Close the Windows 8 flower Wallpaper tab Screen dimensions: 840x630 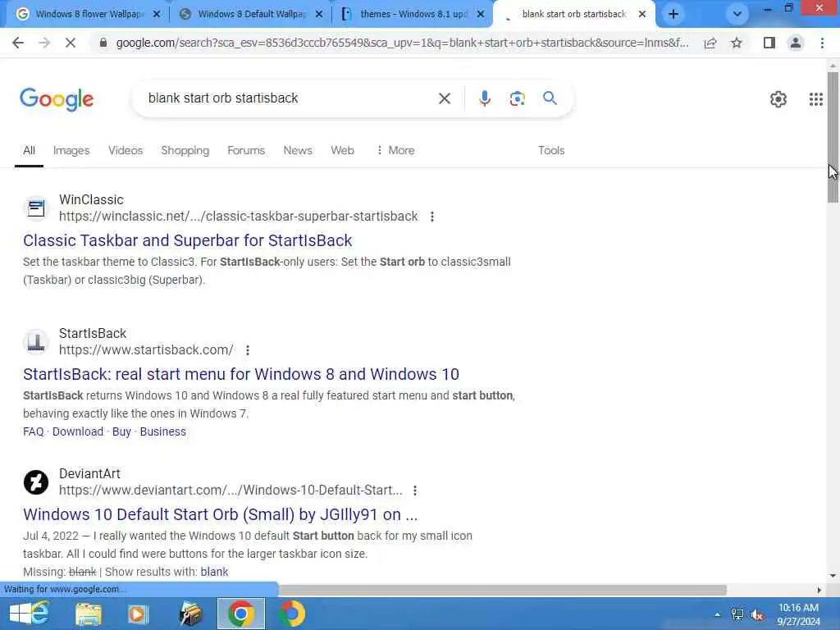pos(157,15)
